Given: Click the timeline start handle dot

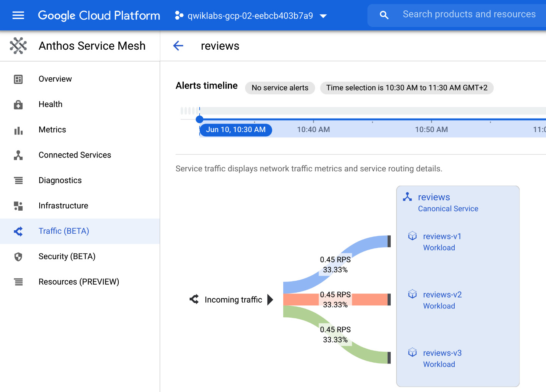Looking at the screenshot, I should pyautogui.click(x=200, y=119).
